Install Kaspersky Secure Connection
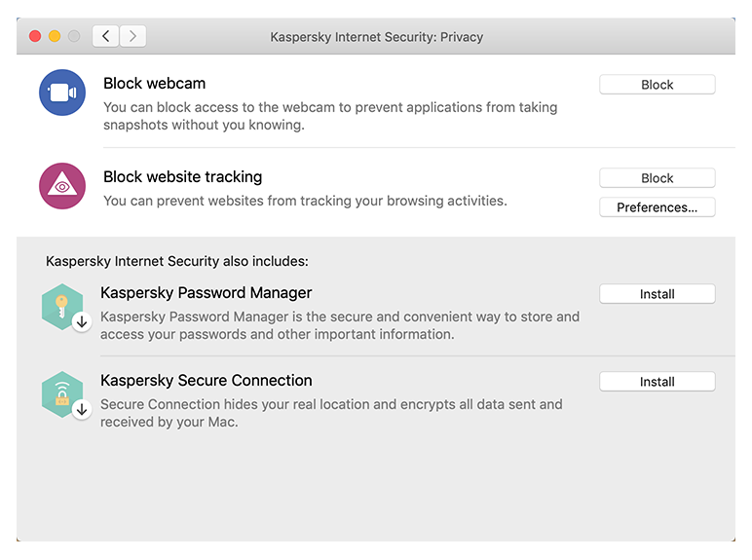 (657, 382)
